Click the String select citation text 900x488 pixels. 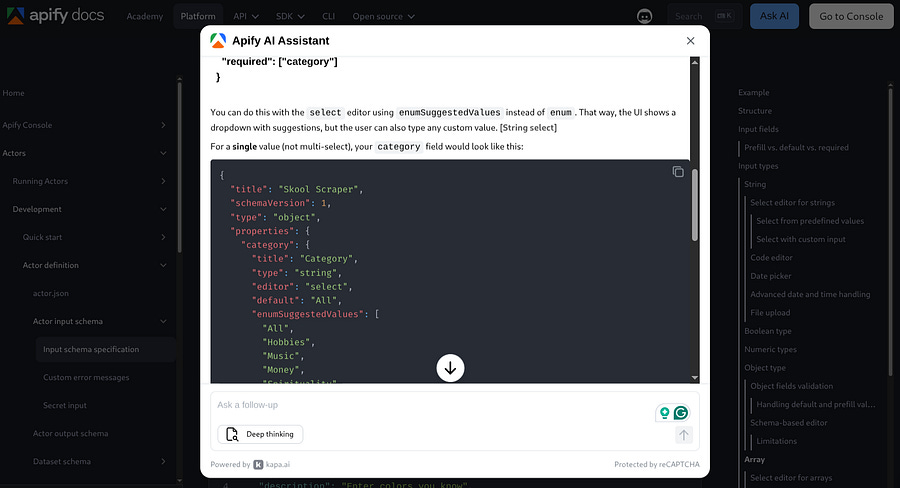coord(528,127)
